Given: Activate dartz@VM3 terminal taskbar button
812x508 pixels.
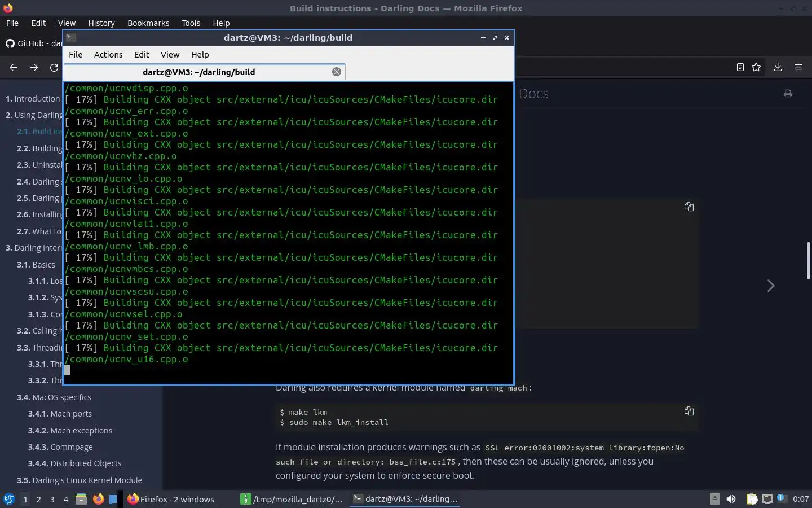Looking at the screenshot, I should tap(405, 499).
